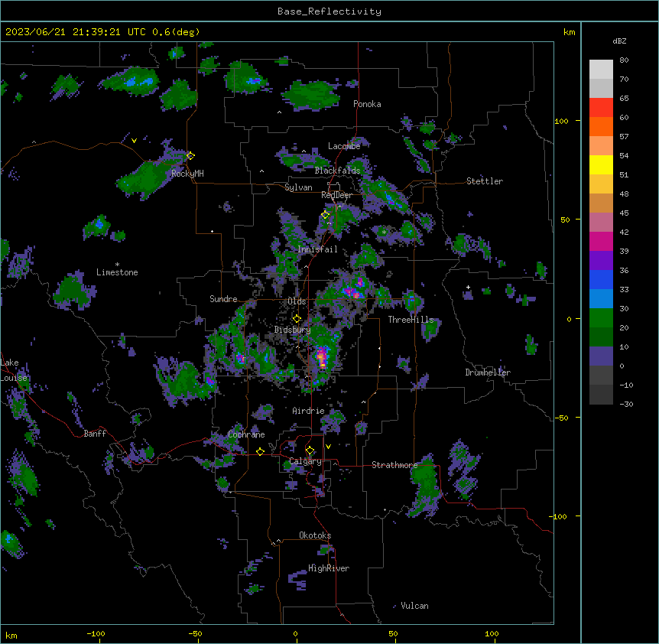
Task: Click the Drumheller label
Action: pos(488,372)
